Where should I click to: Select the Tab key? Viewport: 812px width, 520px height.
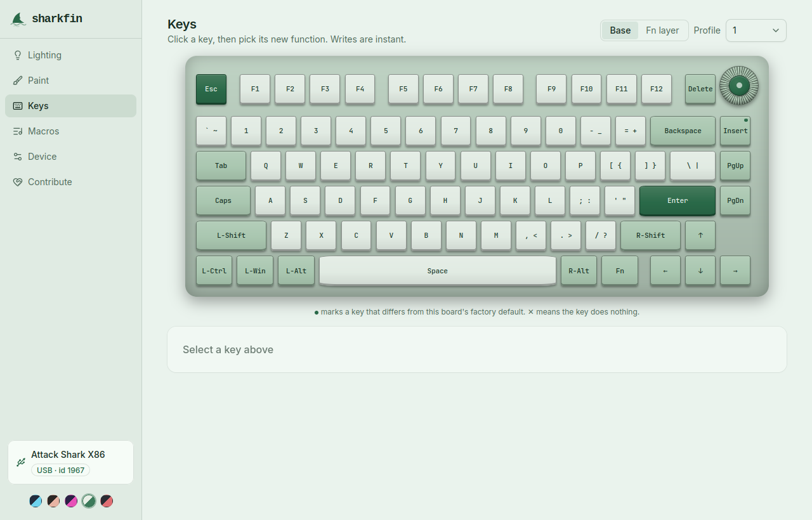[x=221, y=166]
